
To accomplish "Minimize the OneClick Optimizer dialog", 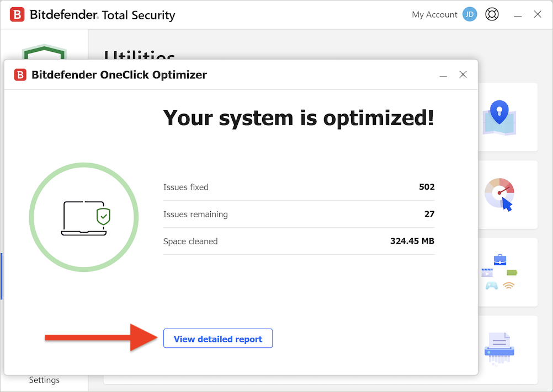I will [x=443, y=76].
